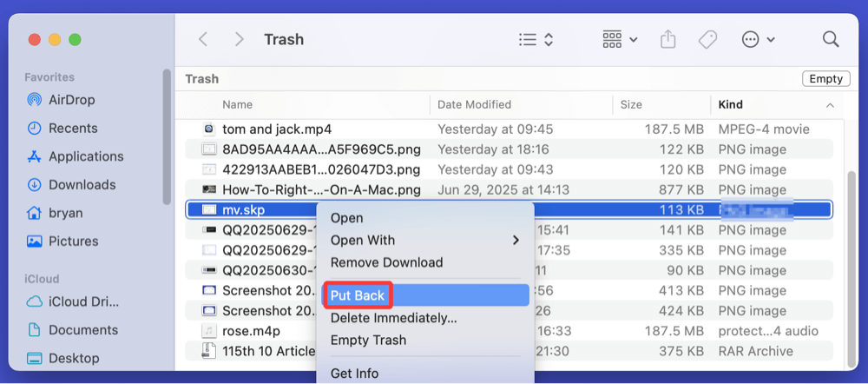Open the ellipsis action menu

click(x=758, y=39)
